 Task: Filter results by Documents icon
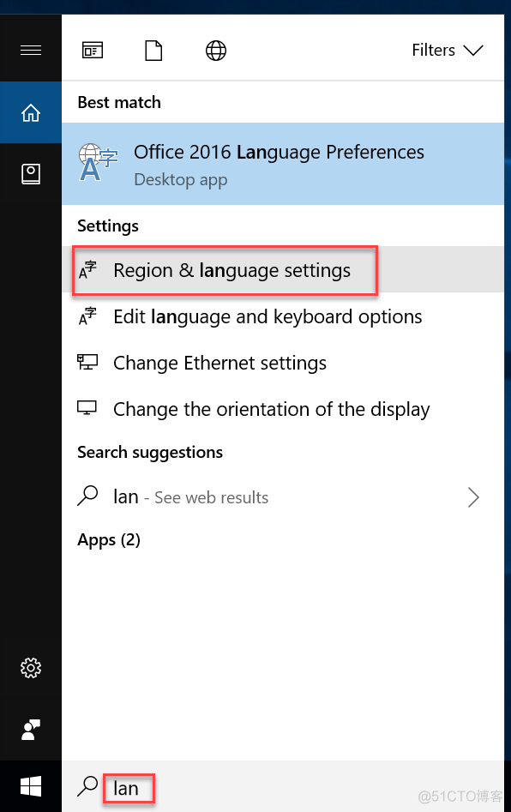coord(153,51)
